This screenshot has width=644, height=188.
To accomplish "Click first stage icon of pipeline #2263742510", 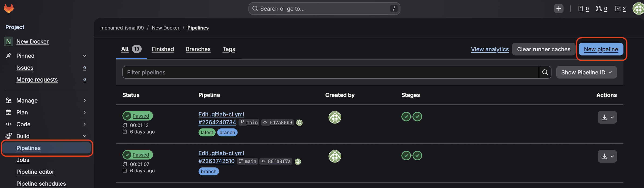I will click(406, 156).
